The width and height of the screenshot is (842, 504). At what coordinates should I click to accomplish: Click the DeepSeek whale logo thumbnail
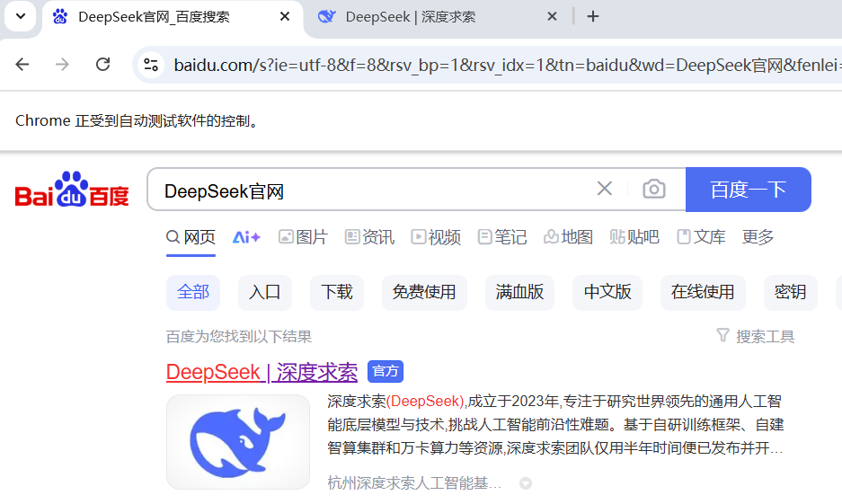(x=238, y=442)
